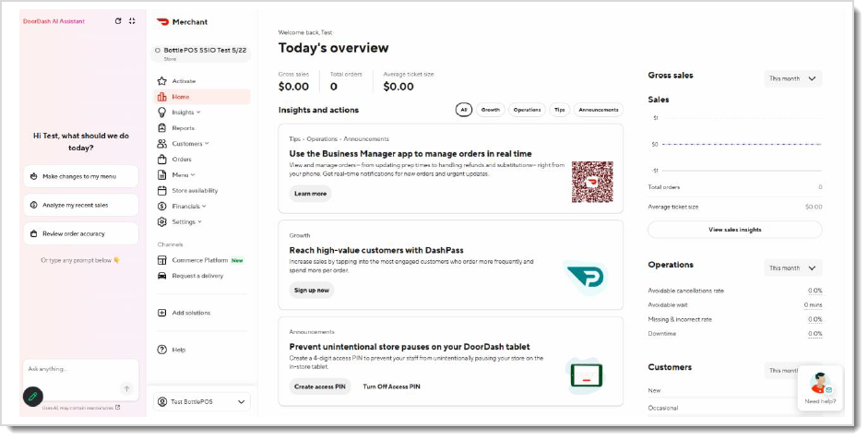This screenshot has width=868, height=440.
Task: Click the Financials dollar icon
Action: click(x=161, y=206)
